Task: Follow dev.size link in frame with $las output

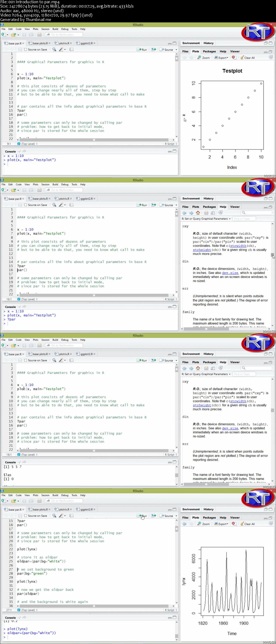Action: pyautogui.click(x=230, y=428)
